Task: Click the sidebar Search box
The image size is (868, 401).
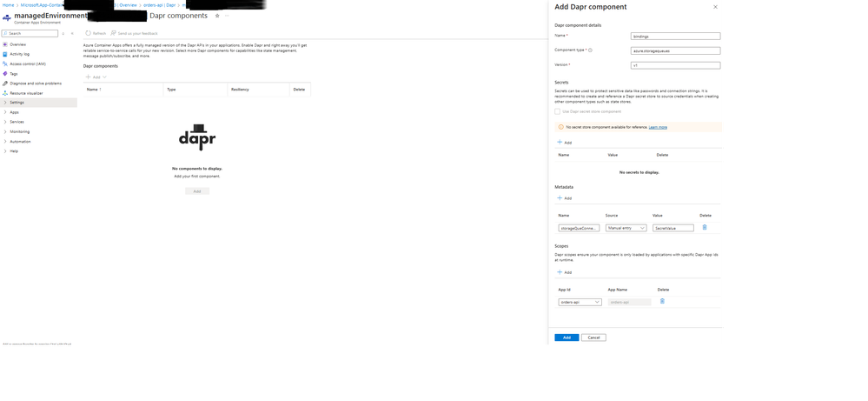Action: point(30,33)
